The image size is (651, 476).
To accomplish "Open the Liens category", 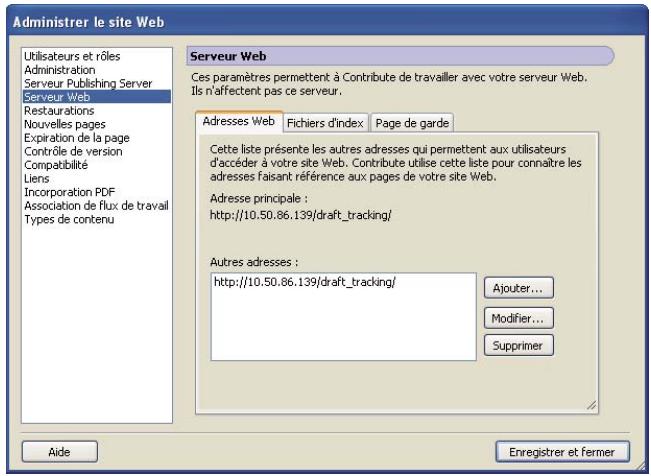I will [x=97, y=179].
